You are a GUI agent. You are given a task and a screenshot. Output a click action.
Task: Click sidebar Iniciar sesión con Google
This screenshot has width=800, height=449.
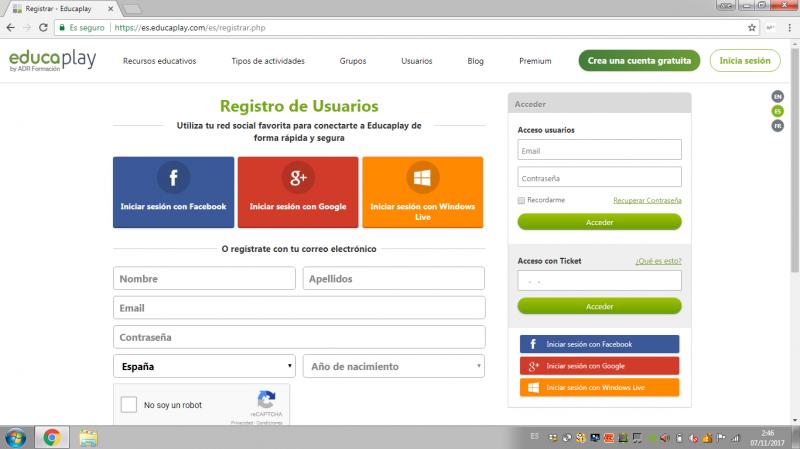click(599, 366)
